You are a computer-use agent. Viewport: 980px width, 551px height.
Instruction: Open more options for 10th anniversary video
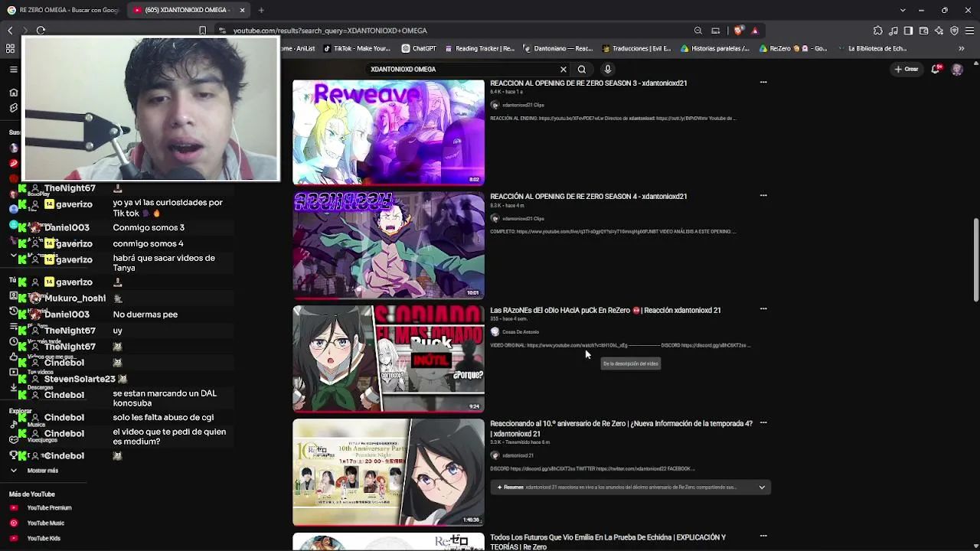click(763, 422)
